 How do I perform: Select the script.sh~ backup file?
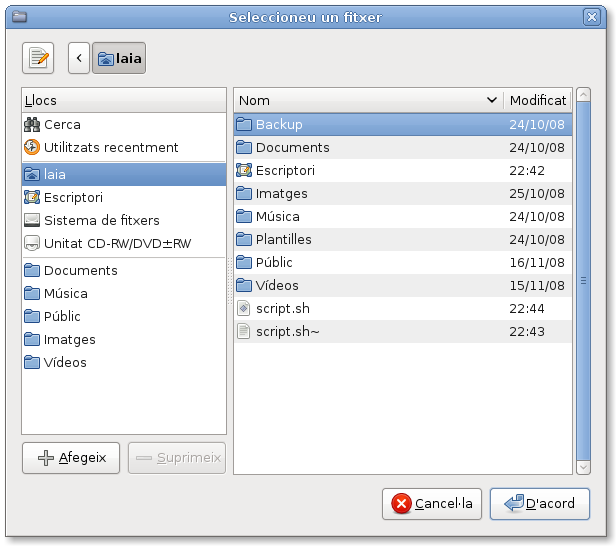(288, 332)
